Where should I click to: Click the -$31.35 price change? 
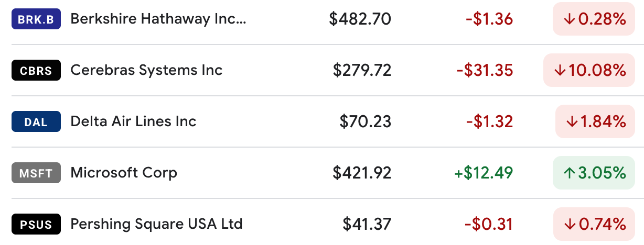pyautogui.click(x=485, y=71)
